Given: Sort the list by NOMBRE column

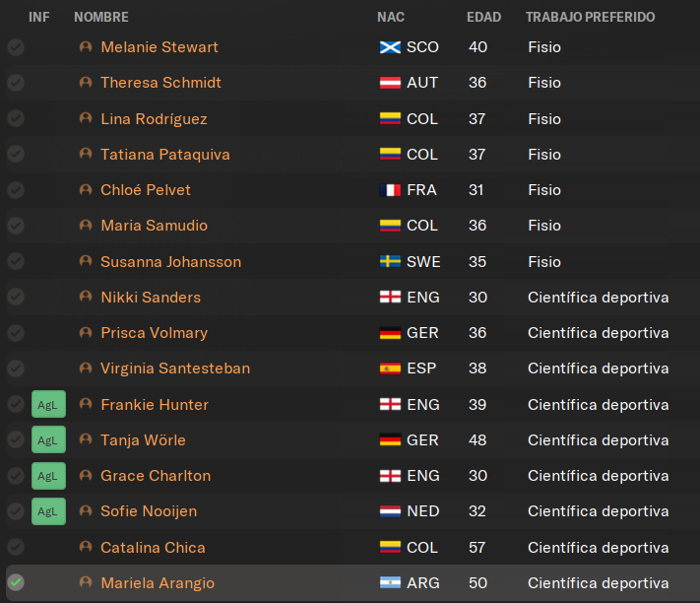Looking at the screenshot, I should point(101,18).
